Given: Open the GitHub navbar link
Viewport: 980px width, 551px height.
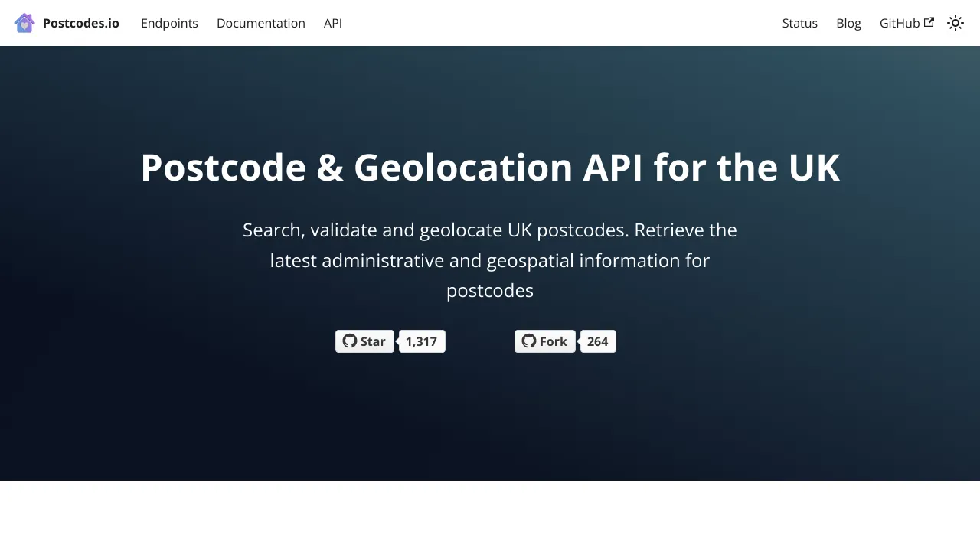Looking at the screenshot, I should tap(906, 23).
